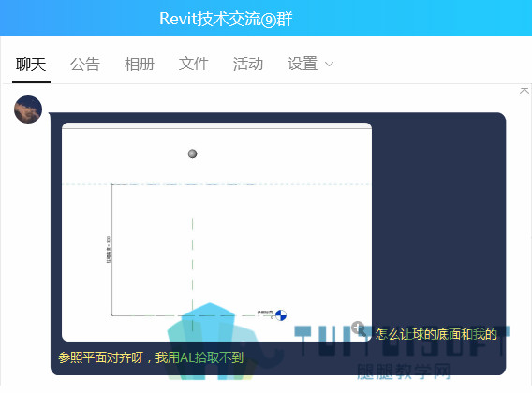Open the 相册 tab
Screen dimensions: 532x393
[x=140, y=64]
